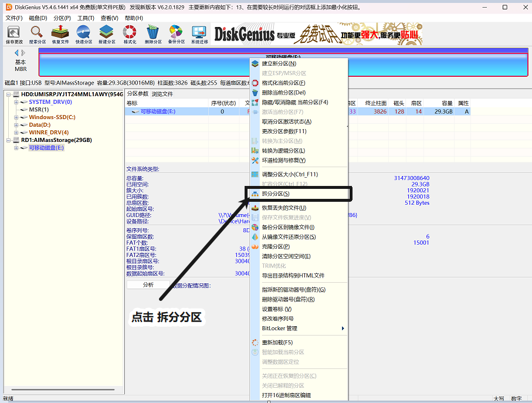Click the 卷标 column header
Screen dimensions: 532x403
point(167,103)
